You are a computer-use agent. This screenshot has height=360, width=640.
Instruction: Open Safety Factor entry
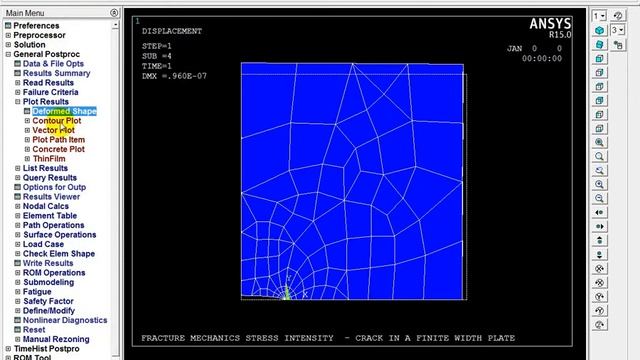pos(48,302)
